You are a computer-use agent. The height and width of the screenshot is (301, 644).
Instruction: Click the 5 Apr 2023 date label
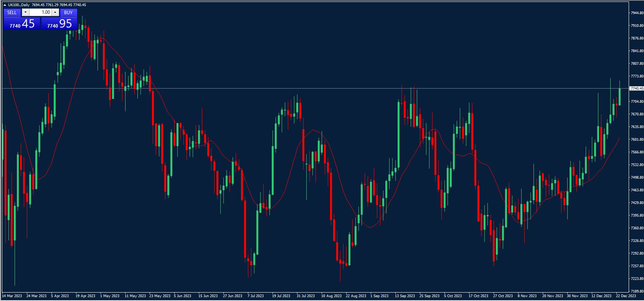pos(60,296)
